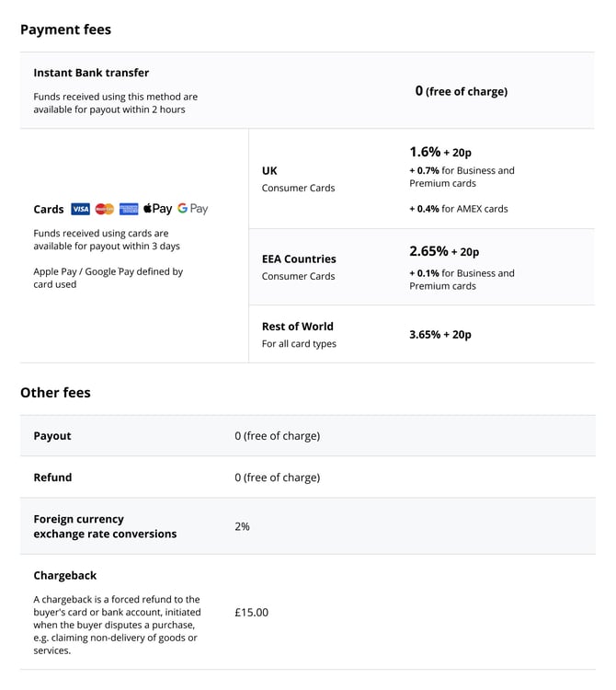Click the 2.65% + 20p EEA fee
Screen dimensions: 616x690
[x=444, y=251]
